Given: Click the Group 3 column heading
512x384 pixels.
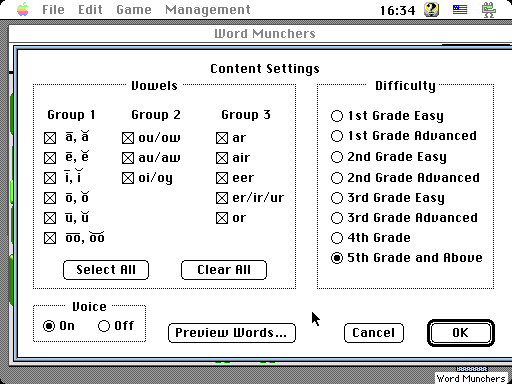Looking at the screenshot, I should [x=246, y=115].
